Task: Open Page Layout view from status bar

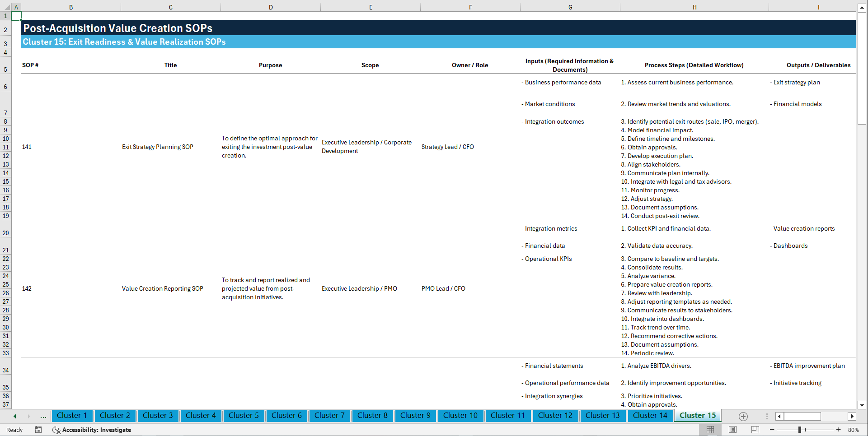Action: point(732,430)
